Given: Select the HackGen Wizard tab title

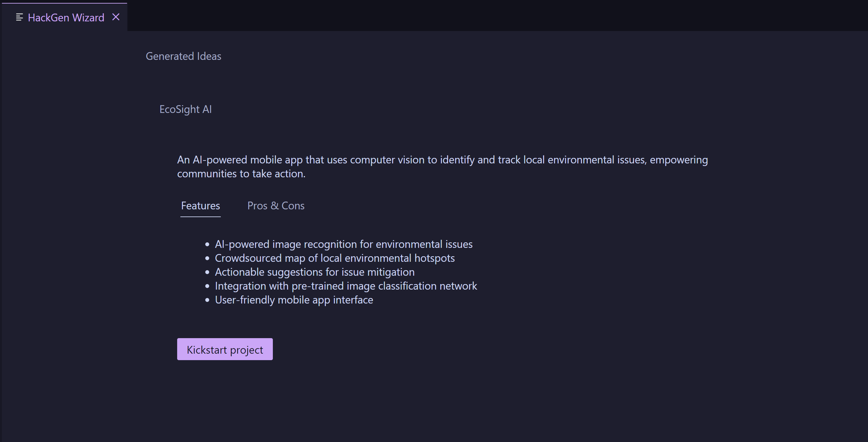Looking at the screenshot, I should pyautogui.click(x=66, y=17).
